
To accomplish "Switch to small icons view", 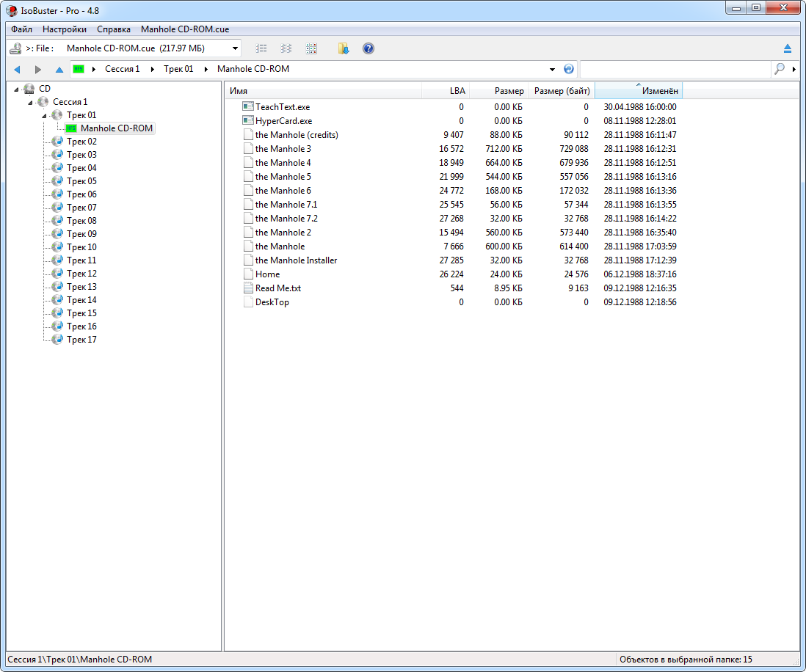I will [286, 48].
